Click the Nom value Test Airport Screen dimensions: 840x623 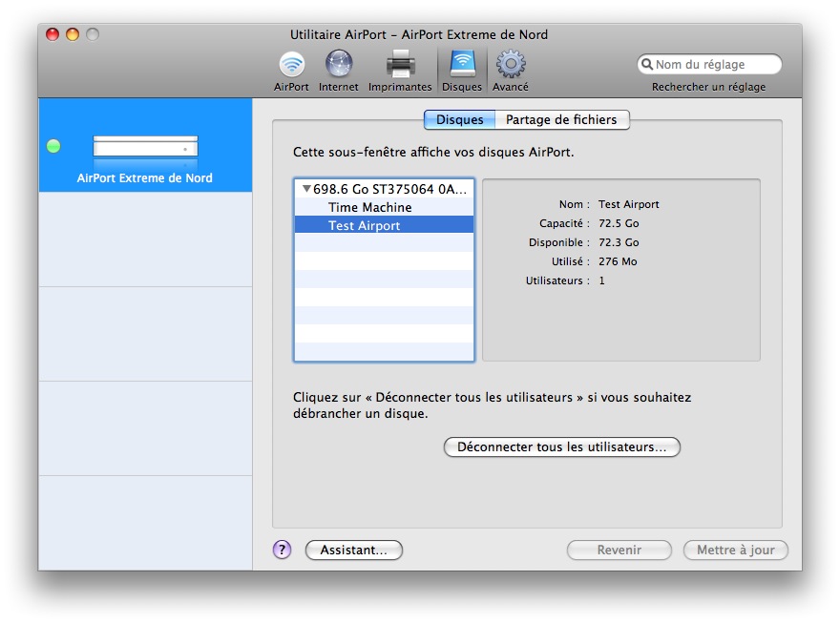[628, 204]
